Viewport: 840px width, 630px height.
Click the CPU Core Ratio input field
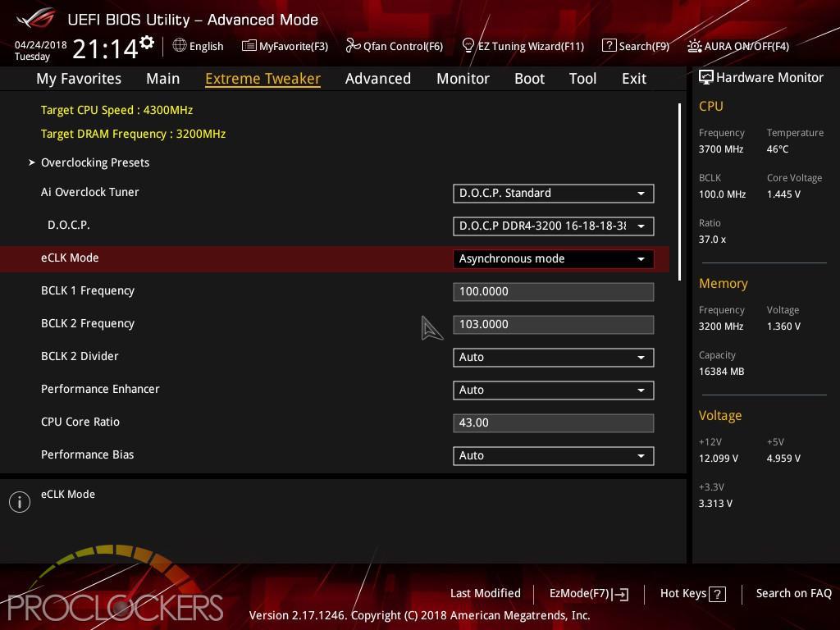coord(554,423)
